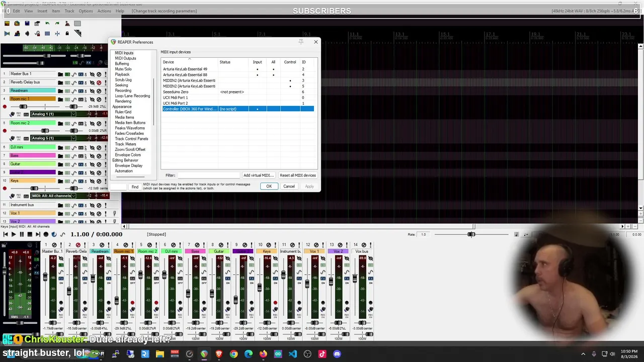Select MIDI Outputs in the preferences list
The image size is (644, 362).
pos(125,58)
